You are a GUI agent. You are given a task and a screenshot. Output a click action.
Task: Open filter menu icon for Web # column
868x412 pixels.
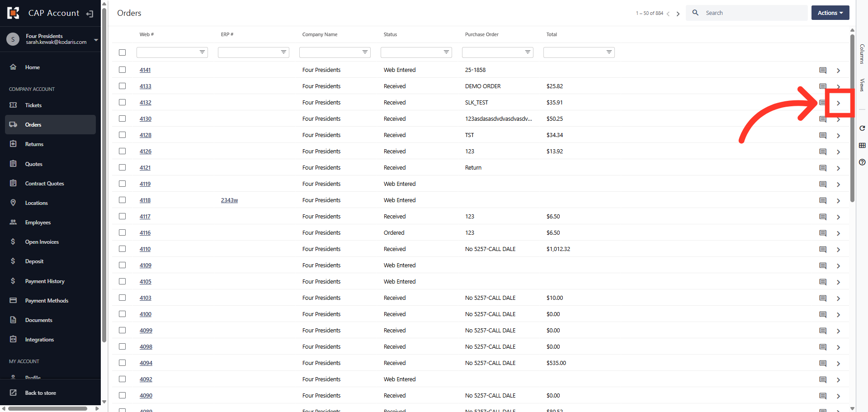(x=202, y=52)
